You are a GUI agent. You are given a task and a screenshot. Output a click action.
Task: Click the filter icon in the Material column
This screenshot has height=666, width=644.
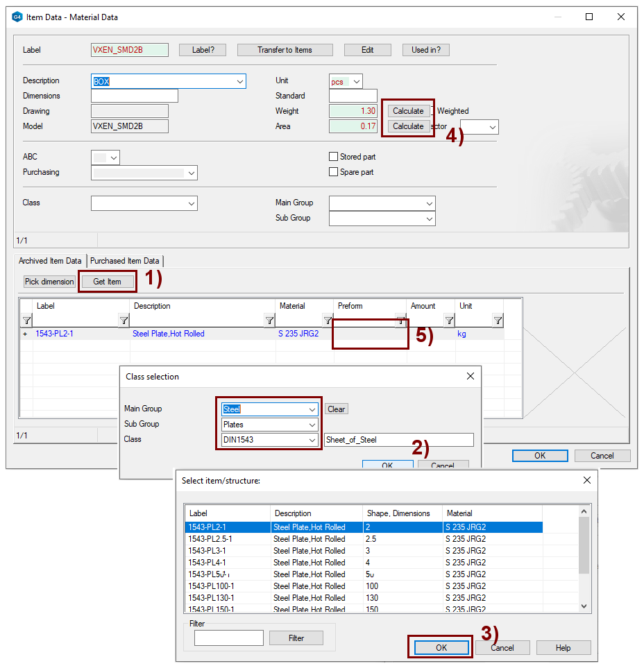point(328,321)
